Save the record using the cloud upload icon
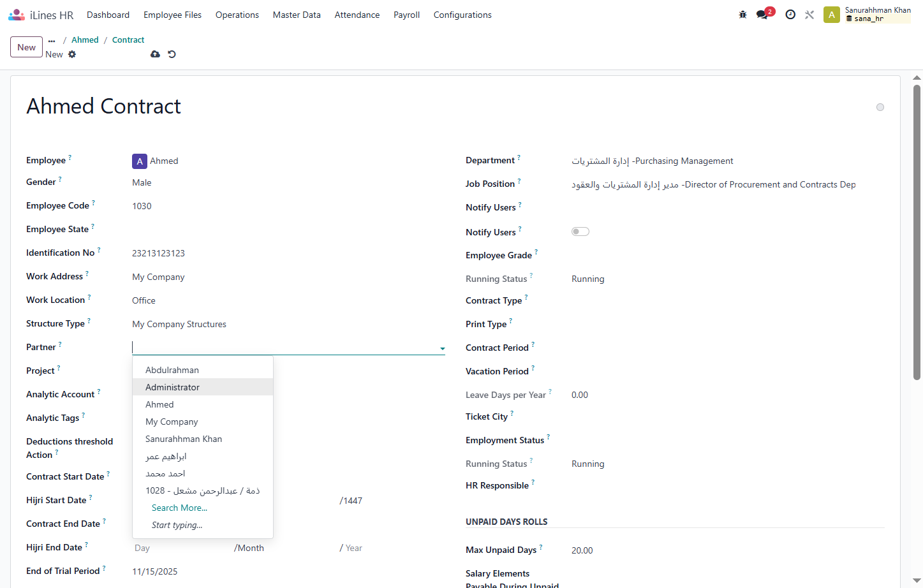Viewport: 923px width, 588px height. (x=155, y=54)
